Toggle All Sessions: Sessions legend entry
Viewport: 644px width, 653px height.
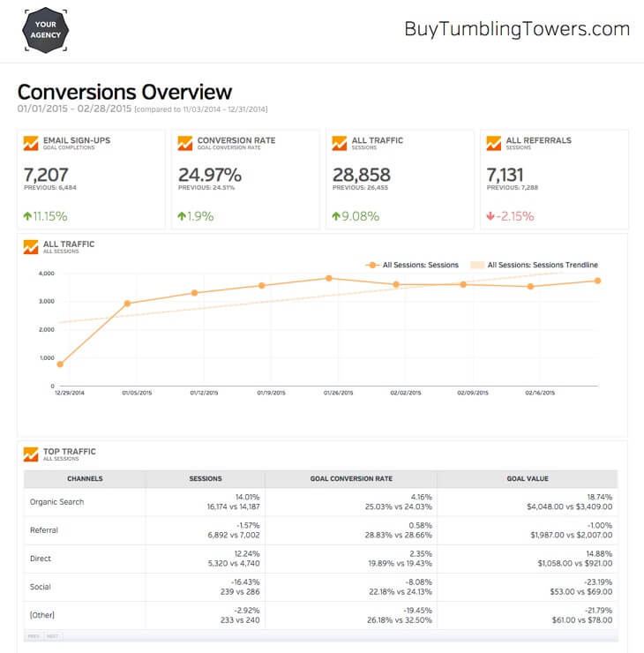pyautogui.click(x=412, y=265)
